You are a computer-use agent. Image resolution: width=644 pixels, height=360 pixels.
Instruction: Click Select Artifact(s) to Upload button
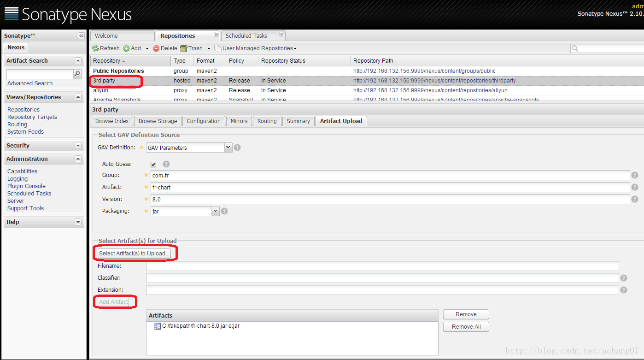tap(135, 254)
